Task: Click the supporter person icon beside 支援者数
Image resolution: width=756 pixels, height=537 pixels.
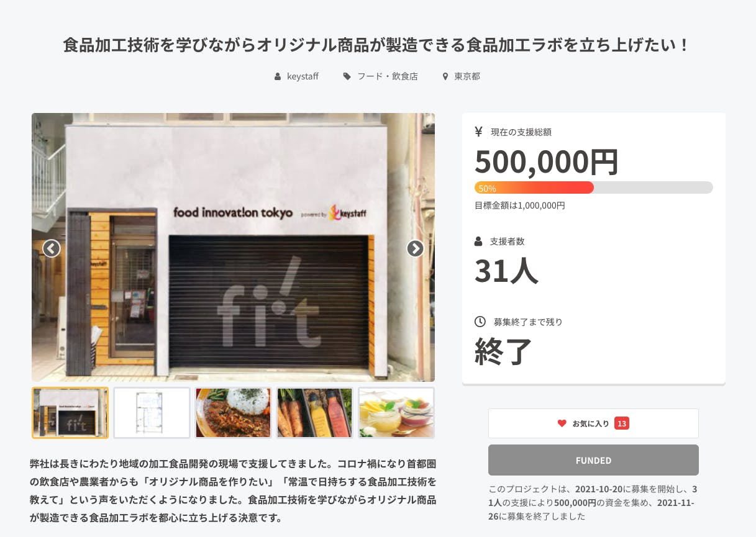Action: click(478, 241)
